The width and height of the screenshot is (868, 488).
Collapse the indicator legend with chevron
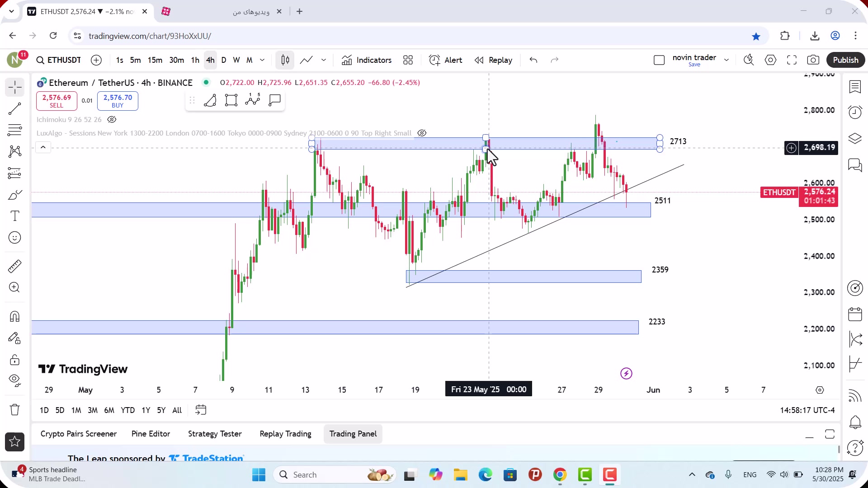43,147
